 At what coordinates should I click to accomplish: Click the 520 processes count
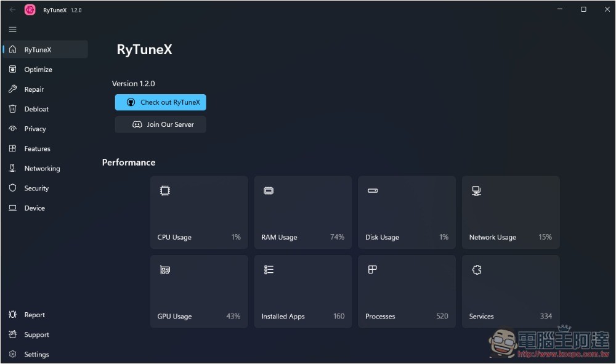442,316
